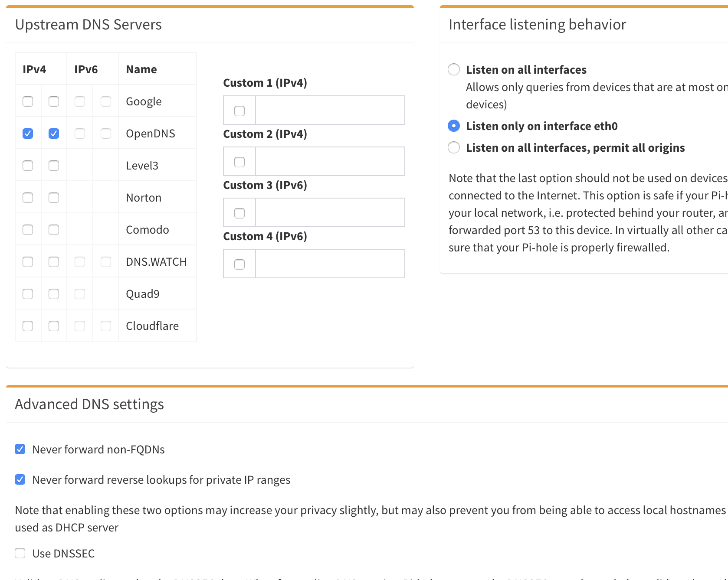Enable Cloudflare primary IPv6 checkbox
Viewport: 728px width, 580px height.
pos(80,326)
